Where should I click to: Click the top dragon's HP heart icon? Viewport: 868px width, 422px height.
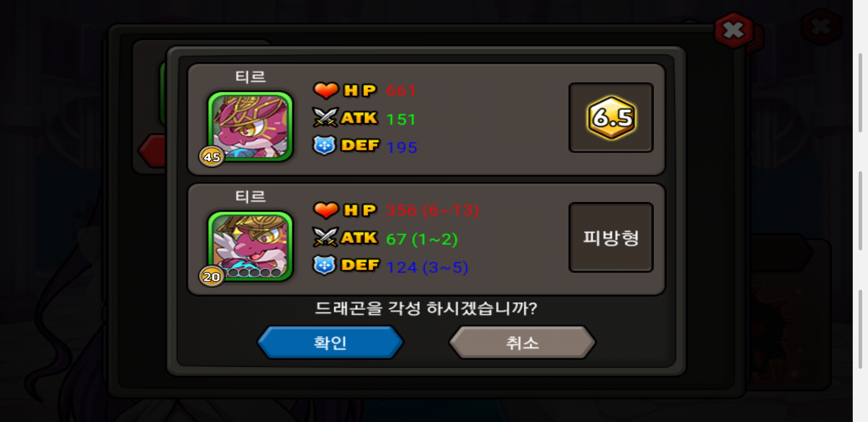click(x=326, y=90)
